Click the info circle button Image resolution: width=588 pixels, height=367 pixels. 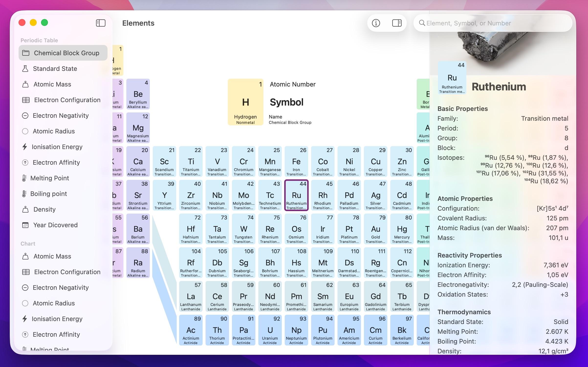(x=376, y=23)
